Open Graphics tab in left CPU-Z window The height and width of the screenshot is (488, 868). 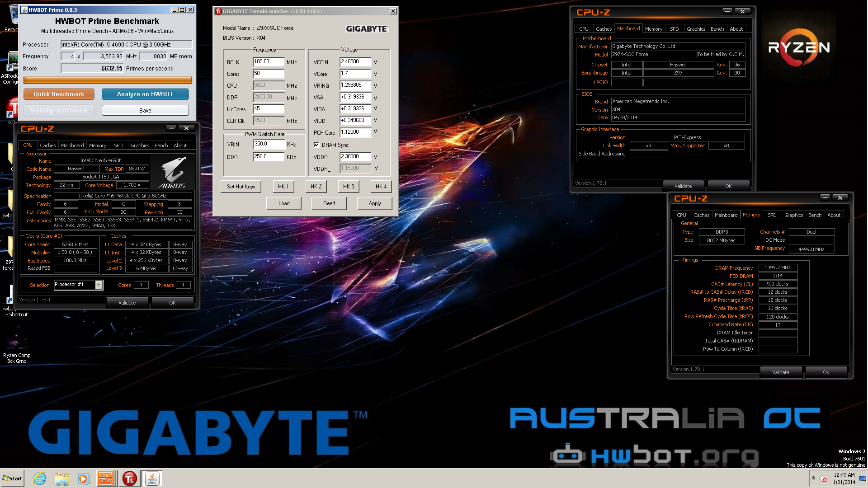tap(140, 145)
